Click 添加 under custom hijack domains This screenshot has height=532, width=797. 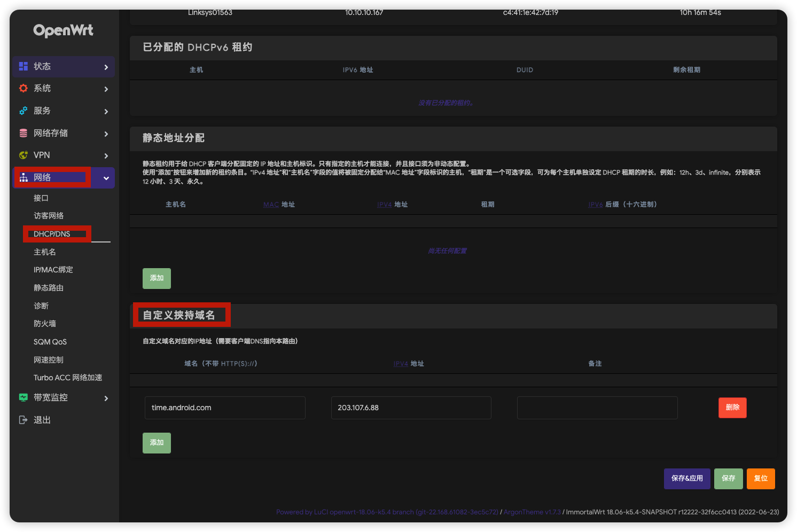point(157,443)
